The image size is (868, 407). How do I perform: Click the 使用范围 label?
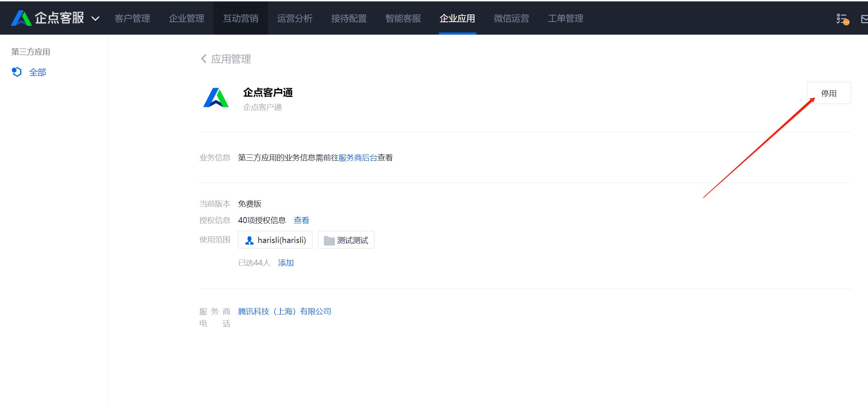[x=215, y=240]
